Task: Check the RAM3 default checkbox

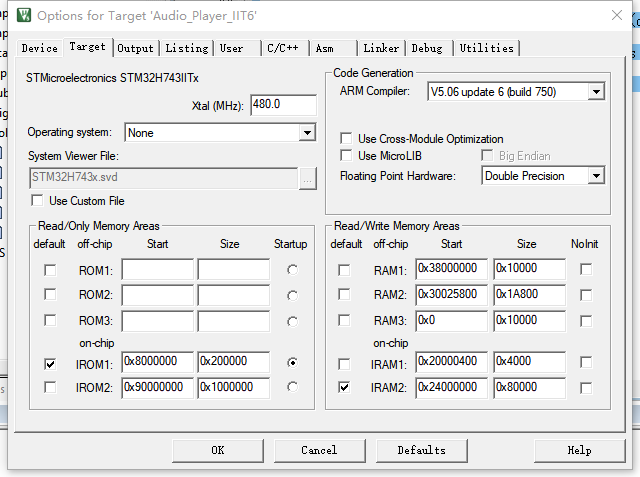Action: pyautogui.click(x=344, y=320)
